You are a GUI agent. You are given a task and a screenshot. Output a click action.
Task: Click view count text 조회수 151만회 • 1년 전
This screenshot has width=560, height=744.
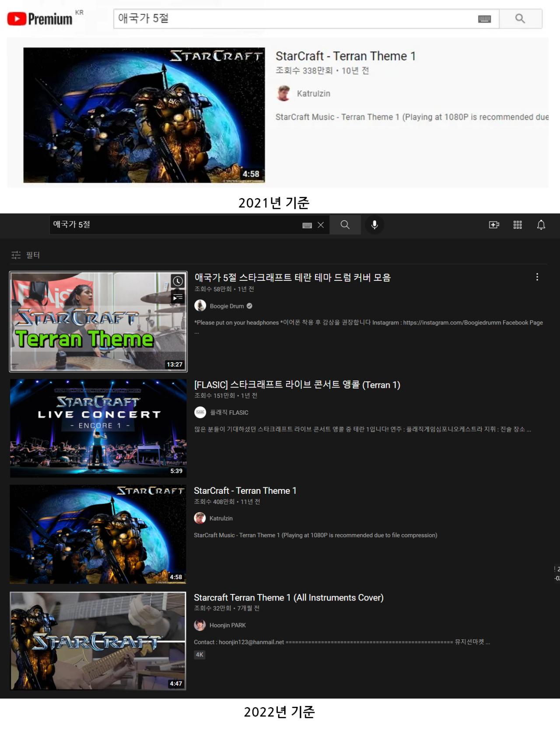(226, 396)
